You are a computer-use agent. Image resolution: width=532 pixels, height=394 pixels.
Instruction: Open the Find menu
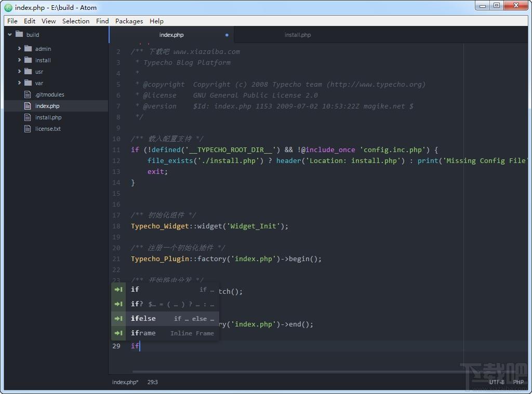click(102, 21)
